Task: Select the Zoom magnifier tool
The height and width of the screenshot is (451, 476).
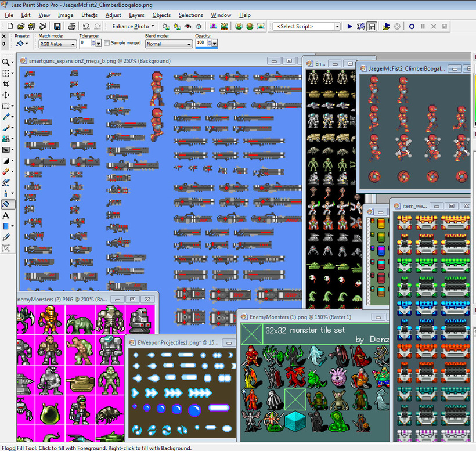Action: pos(6,62)
